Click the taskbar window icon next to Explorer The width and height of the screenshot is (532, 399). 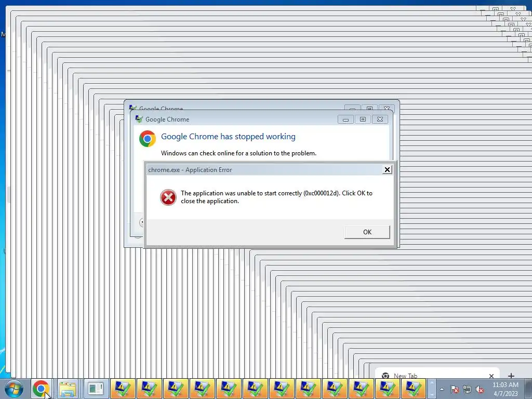tap(96, 389)
